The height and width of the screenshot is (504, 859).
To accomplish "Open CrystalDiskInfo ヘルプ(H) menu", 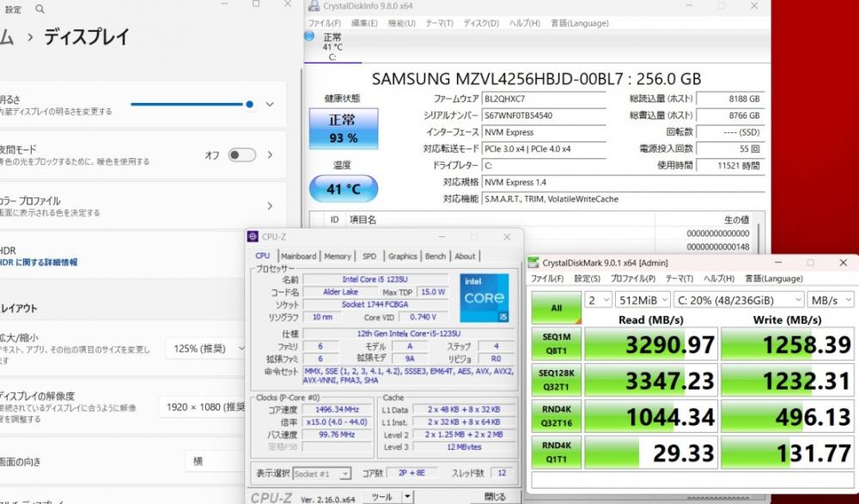I will click(x=524, y=23).
